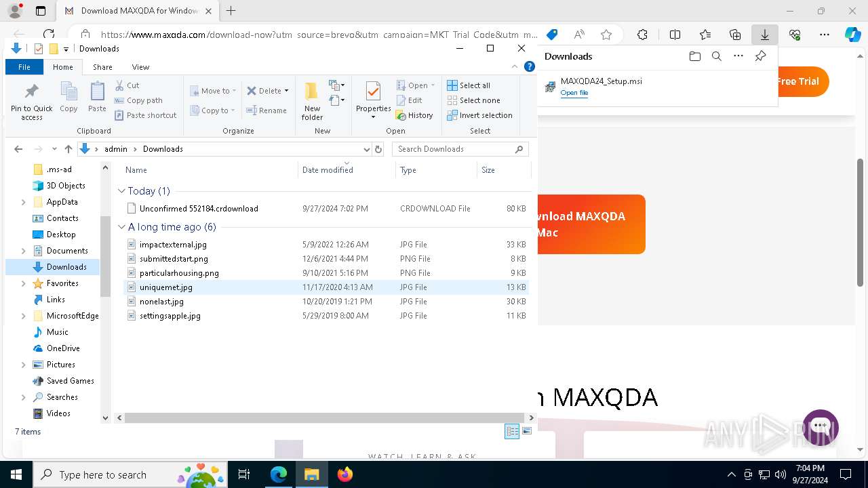Go up one folder level

(68, 149)
